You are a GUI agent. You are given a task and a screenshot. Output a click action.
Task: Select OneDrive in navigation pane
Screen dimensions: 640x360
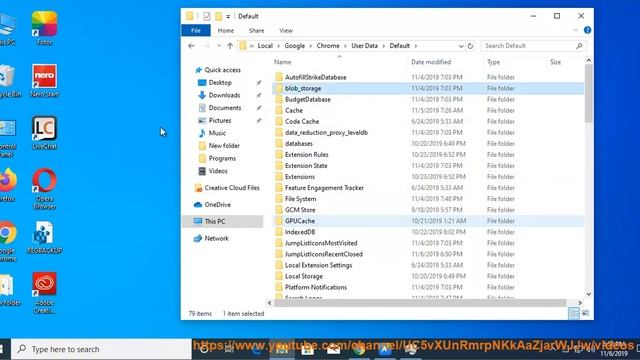click(217, 204)
